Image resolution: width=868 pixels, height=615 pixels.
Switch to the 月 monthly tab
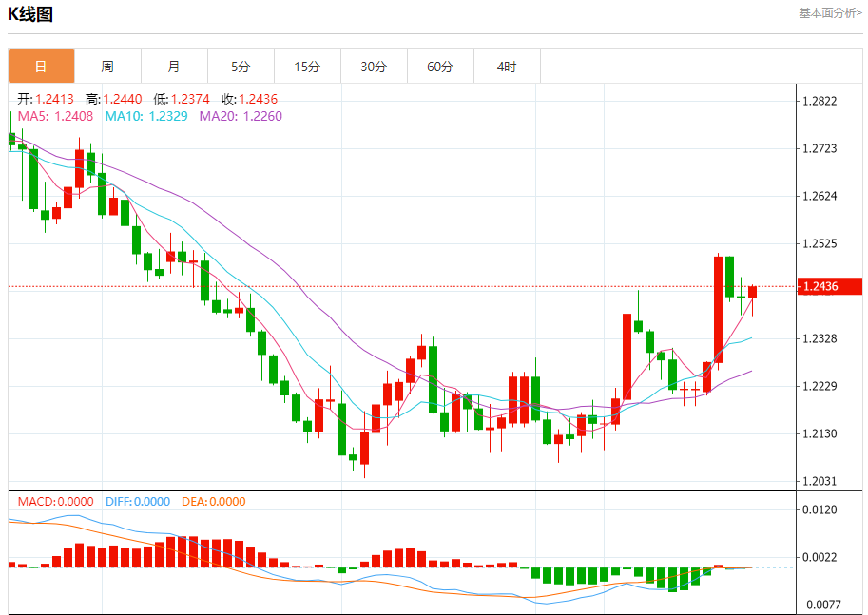[174, 67]
